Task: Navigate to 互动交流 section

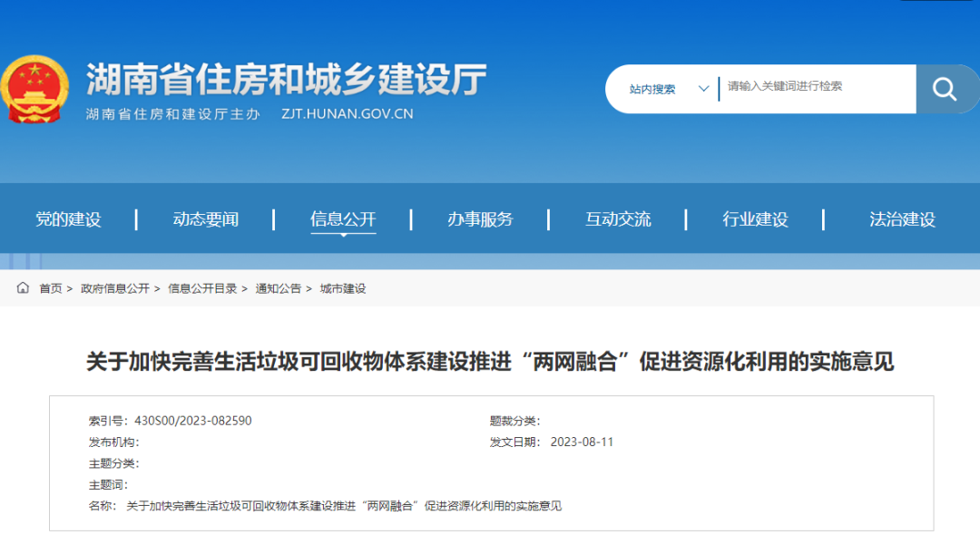Action: click(x=618, y=219)
